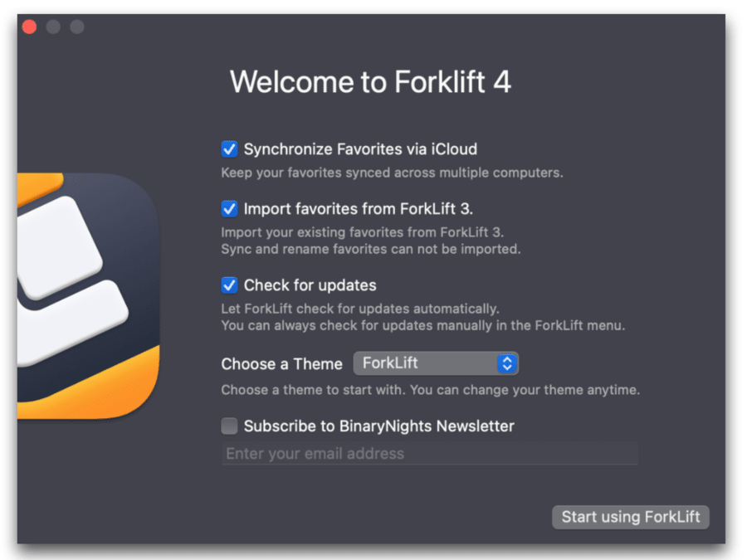Screen dimensions: 747x560
Task: Click the "Welcome to Forklift 4" heading
Action: pos(370,82)
